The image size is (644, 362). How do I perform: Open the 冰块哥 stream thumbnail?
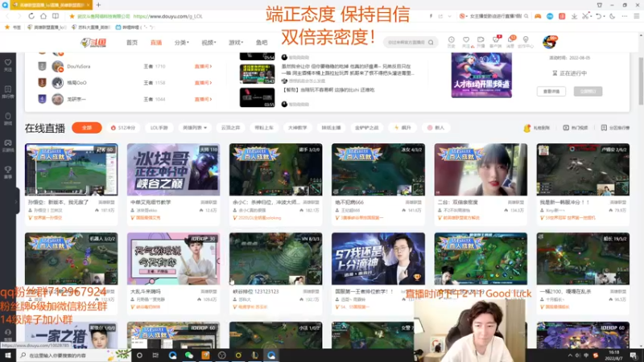tap(173, 170)
